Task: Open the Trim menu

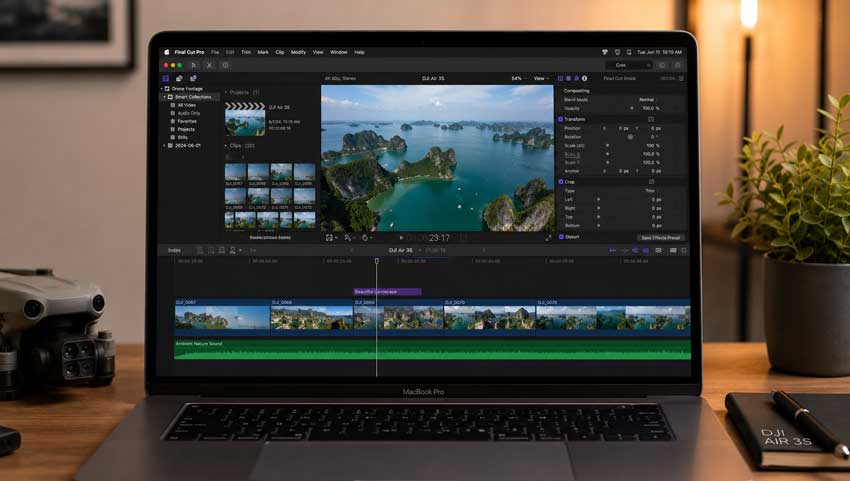Action: pos(246,52)
